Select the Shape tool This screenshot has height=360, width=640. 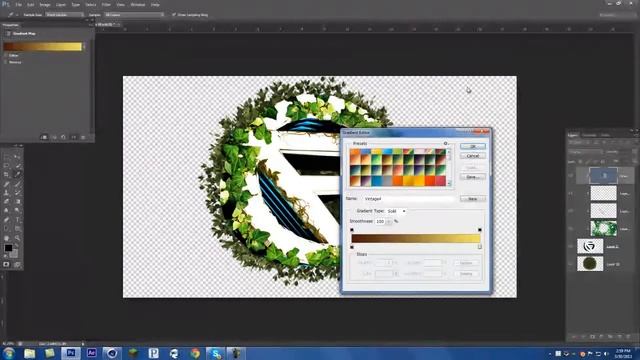tap(18, 229)
